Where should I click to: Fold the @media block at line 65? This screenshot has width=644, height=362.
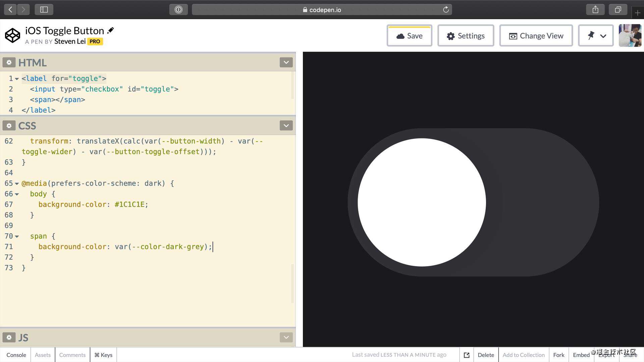(17, 184)
